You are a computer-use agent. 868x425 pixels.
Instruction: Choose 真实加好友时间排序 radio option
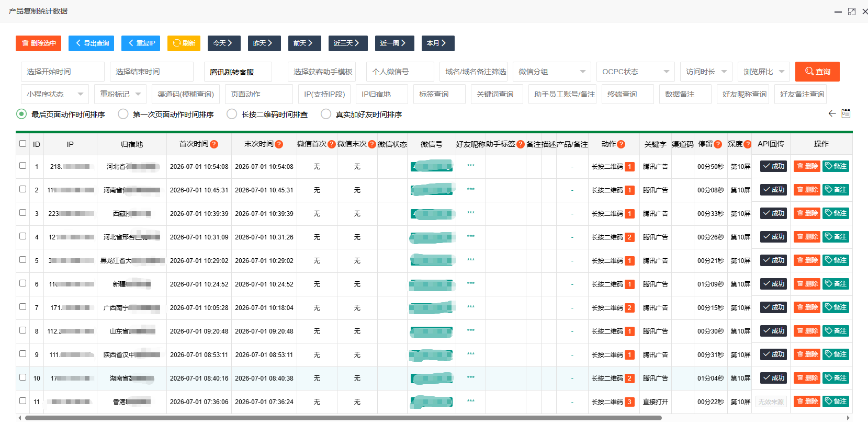point(326,114)
